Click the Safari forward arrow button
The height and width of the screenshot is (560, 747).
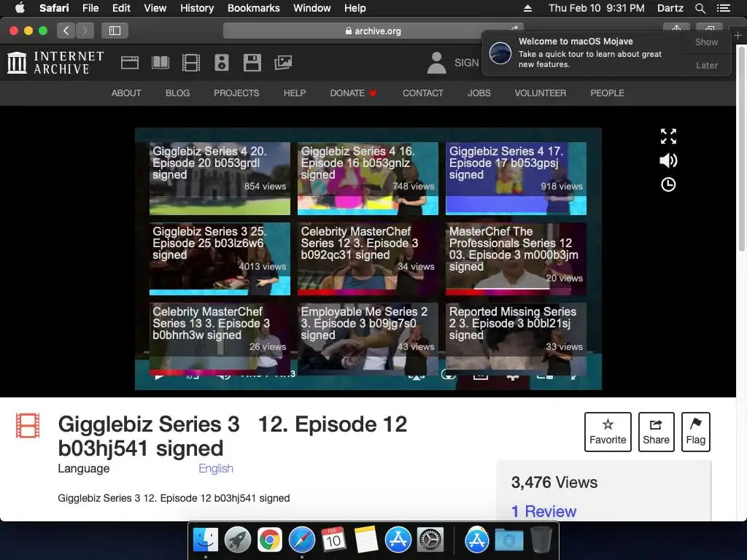tap(85, 31)
